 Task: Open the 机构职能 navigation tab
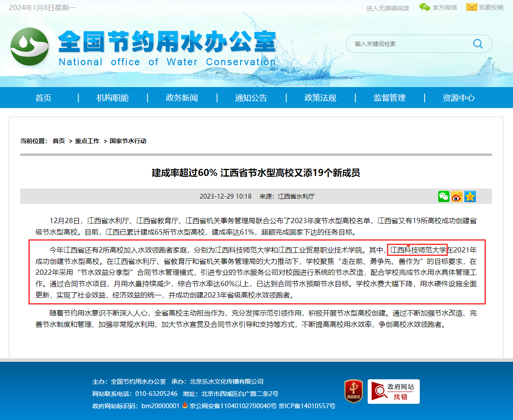112,98
